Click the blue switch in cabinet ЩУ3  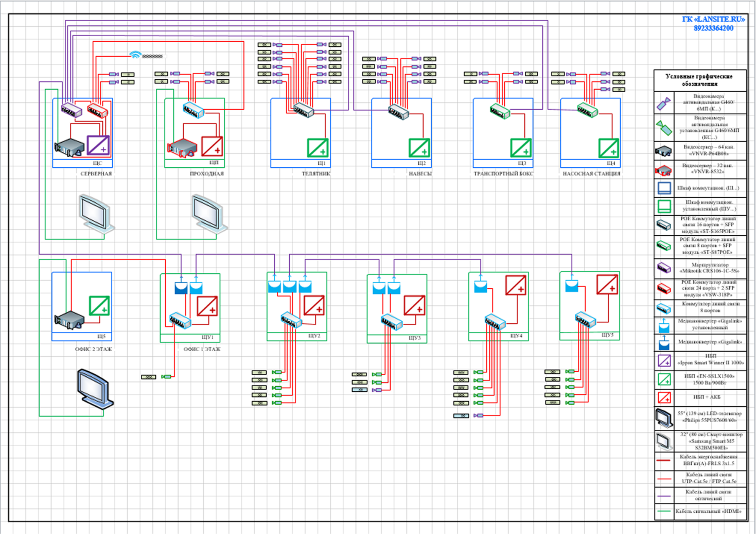[391, 322]
